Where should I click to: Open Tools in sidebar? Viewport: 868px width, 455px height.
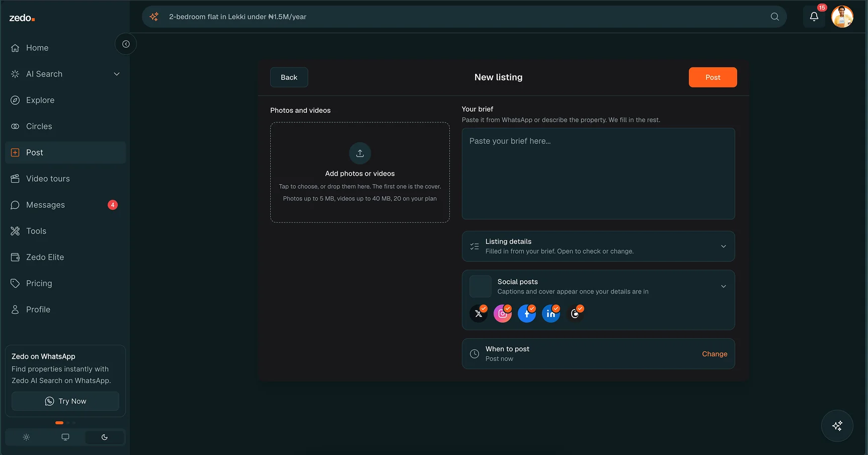tap(65, 231)
